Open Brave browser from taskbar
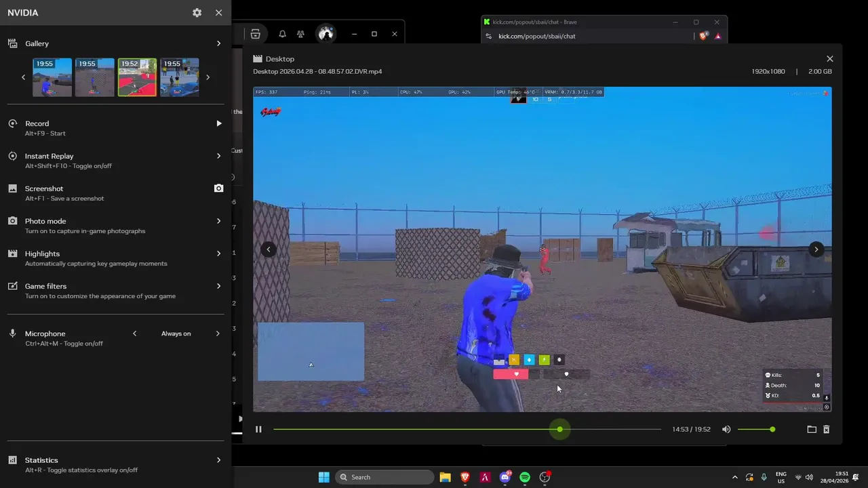This screenshot has height=488, width=868. (x=465, y=477)
